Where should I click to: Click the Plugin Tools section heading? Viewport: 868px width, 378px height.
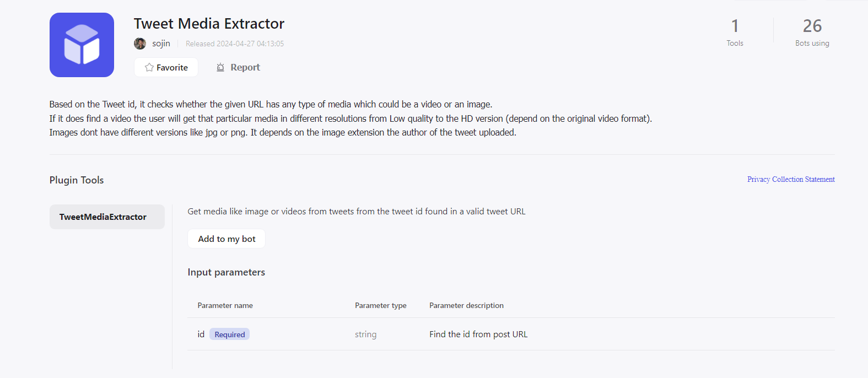(76, 180)
